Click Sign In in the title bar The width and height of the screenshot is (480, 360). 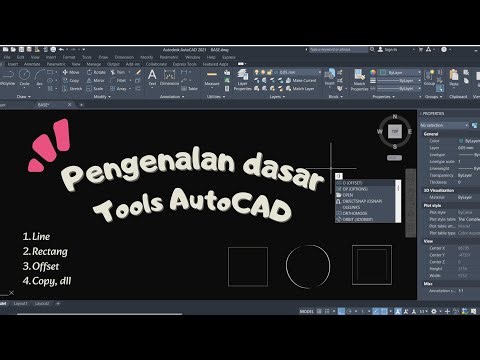point(387,49)
